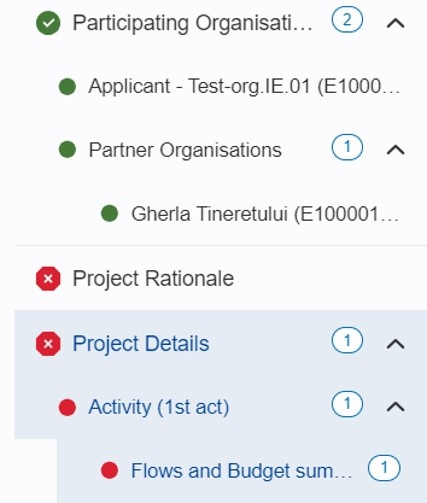This screenshot has height=503, width=427.
Task: Collapse the Participating Organisations section chevron
Action: pos(395,23)
